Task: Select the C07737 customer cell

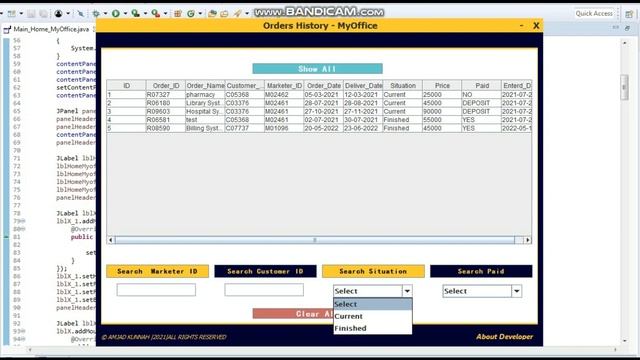Action: click(244, 128)
